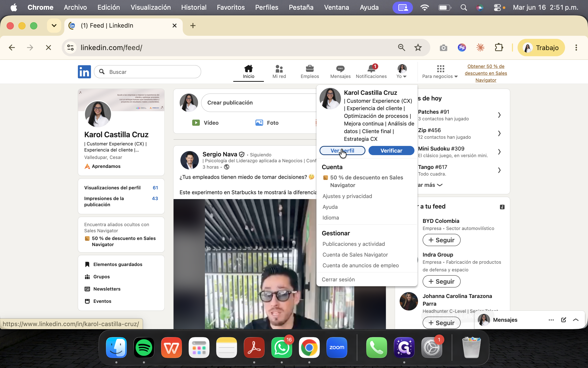
Task: Open Newsletters in left sidebar
Action: 103,289
